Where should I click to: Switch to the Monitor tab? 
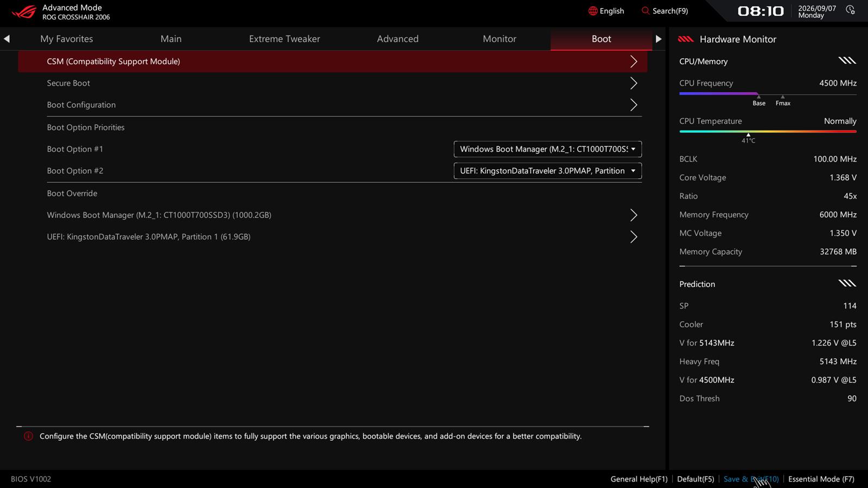[499, 38]
